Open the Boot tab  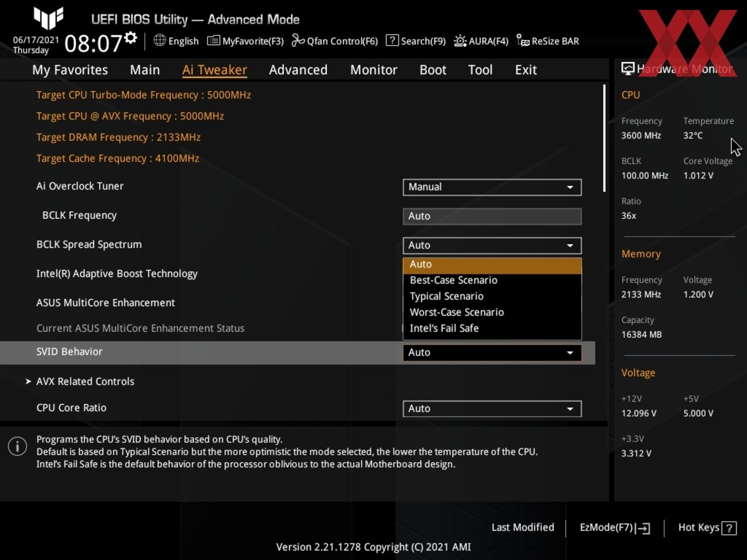pos(433,70)
